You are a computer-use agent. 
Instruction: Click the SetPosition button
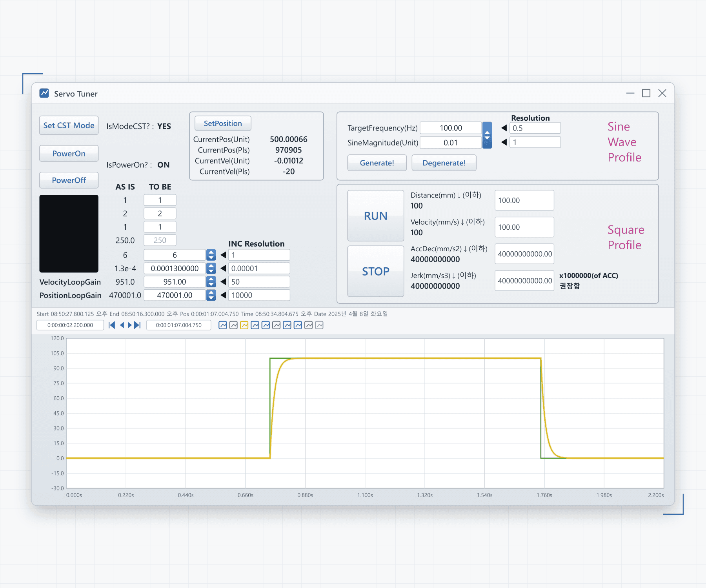223,123
